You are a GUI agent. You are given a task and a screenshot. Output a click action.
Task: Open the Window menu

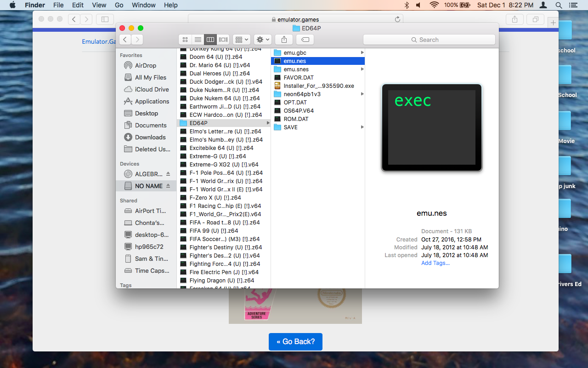[x=144, y=5]
